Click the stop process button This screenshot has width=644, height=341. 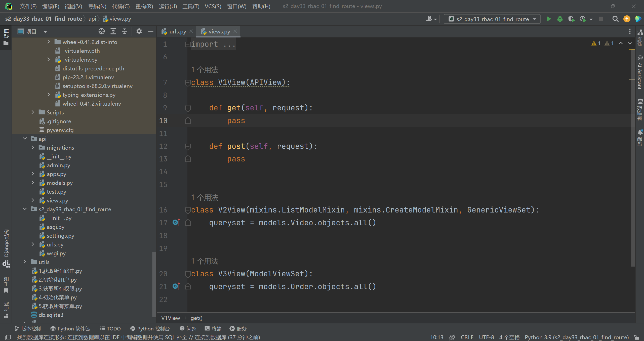click(601, 19)
